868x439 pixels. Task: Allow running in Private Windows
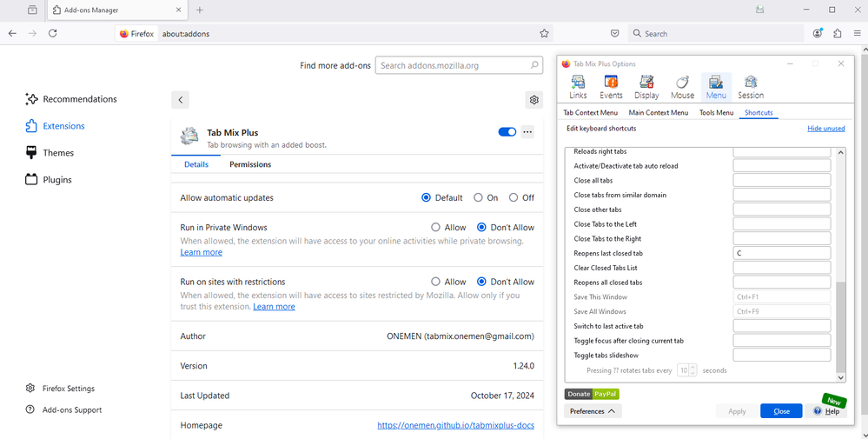pyautogui.click(x=435, y=228)
